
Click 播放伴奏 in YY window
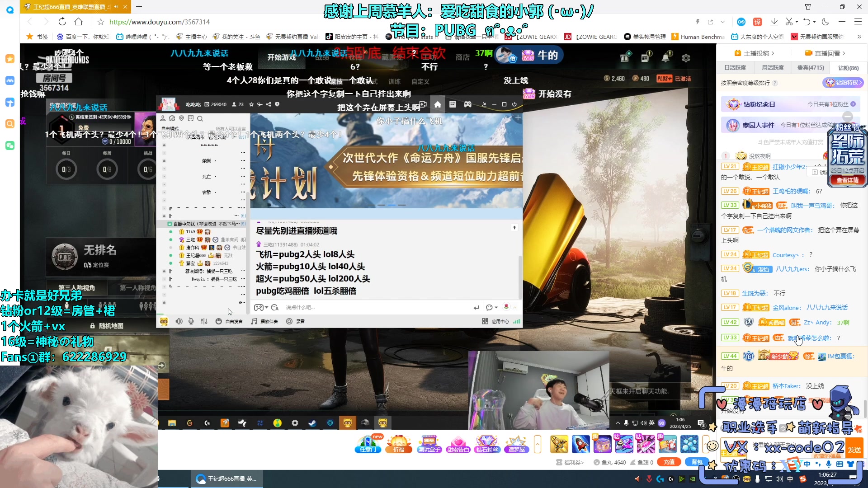(264, 321)
